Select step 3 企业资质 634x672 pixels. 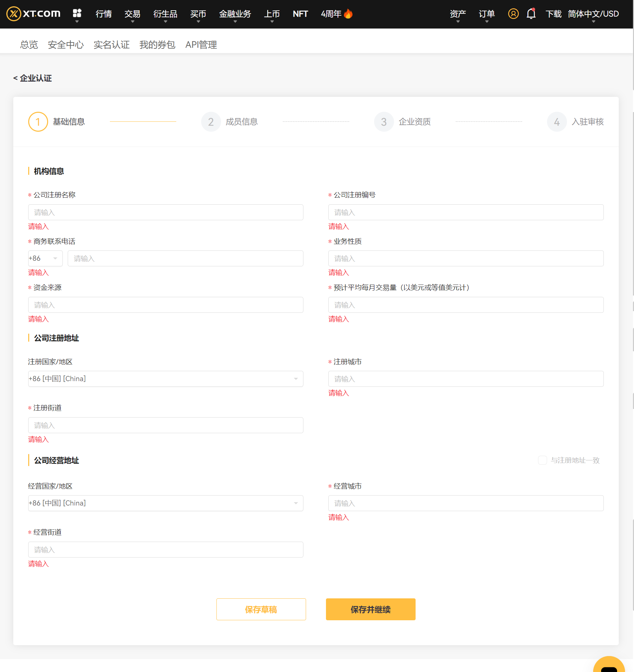pos(402,122)
